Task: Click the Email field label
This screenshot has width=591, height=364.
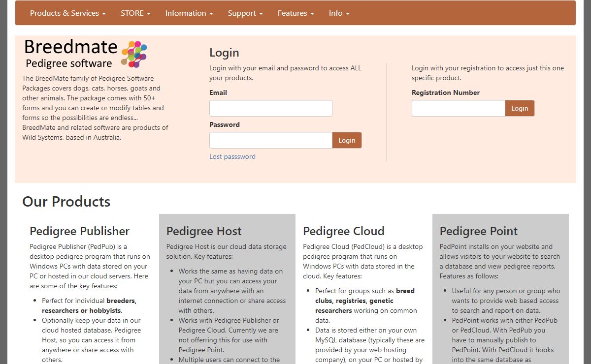Action: click(218, 92)
